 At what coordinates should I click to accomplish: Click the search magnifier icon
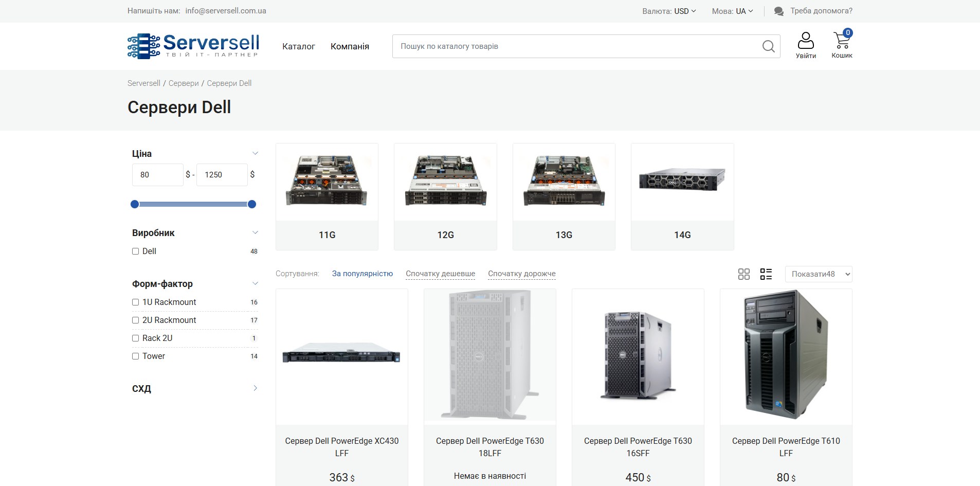[x=768, y=46]
